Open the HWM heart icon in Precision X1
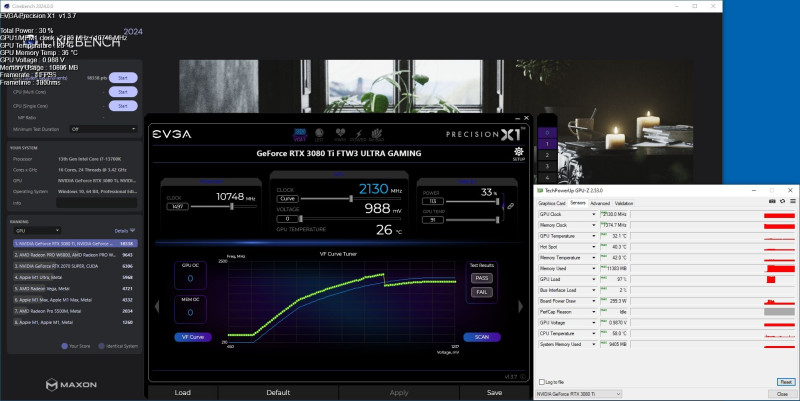 point(340,135)
